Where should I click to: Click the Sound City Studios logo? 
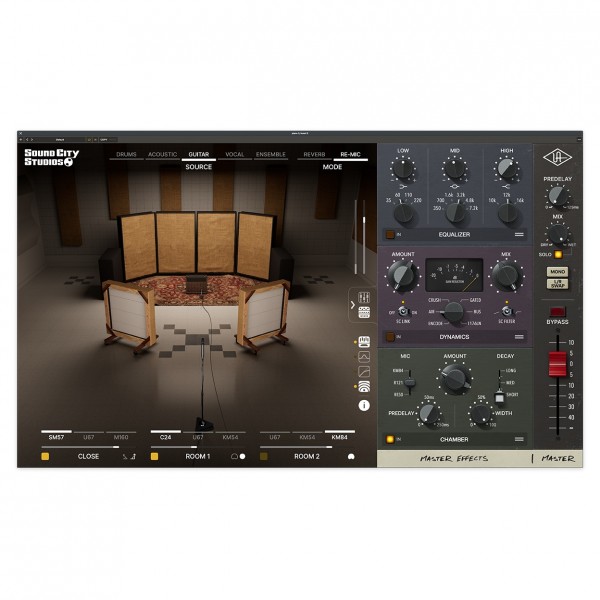tap(52, 157)
